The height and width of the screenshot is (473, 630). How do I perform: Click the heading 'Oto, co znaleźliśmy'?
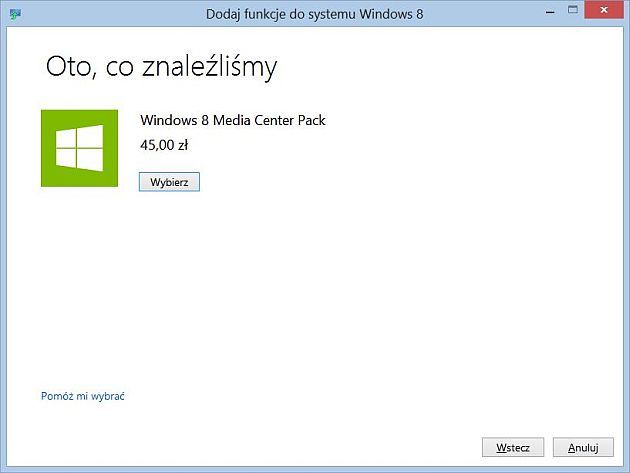click(x=162, y=67)
